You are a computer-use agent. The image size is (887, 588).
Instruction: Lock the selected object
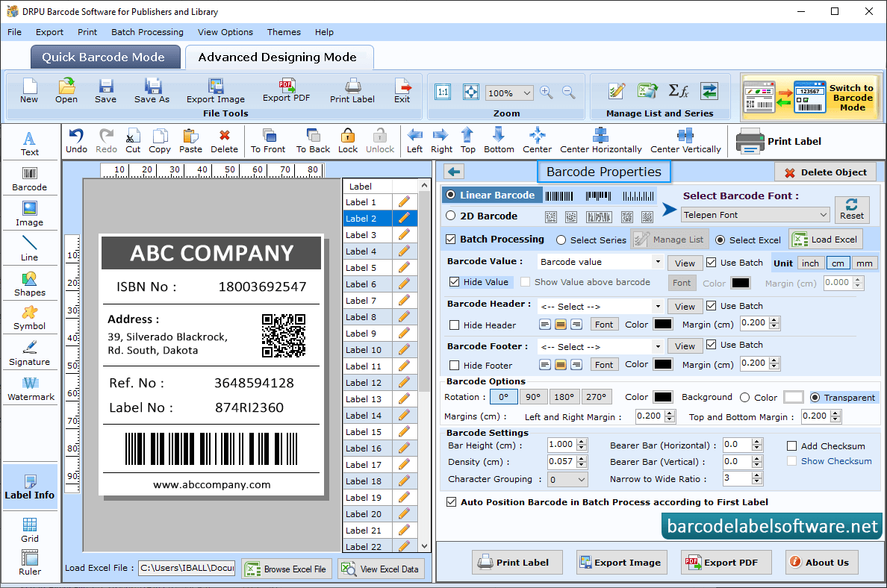(x=347, y=141)
